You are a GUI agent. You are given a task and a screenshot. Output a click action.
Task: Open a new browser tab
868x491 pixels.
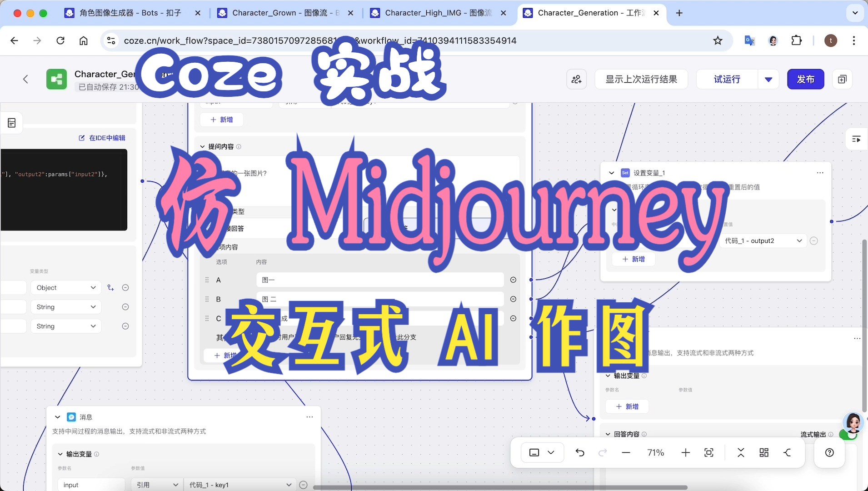pyautogui.click(x=679, y=13)
